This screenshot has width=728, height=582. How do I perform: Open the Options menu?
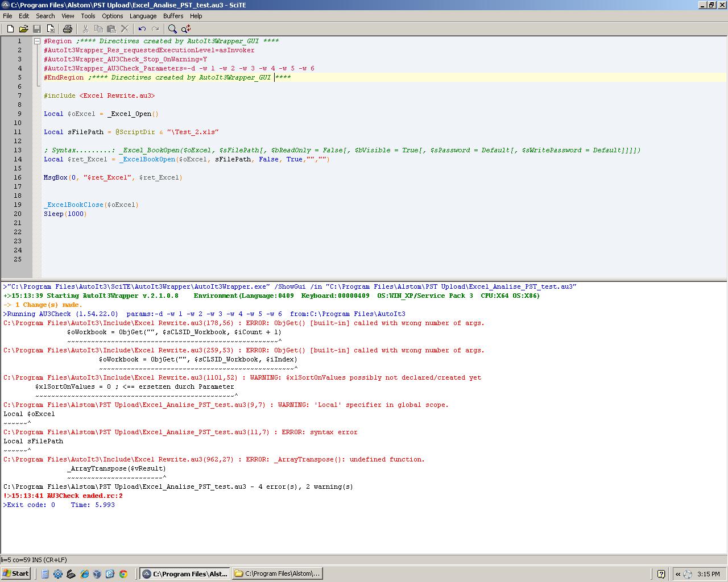[113, 16]
